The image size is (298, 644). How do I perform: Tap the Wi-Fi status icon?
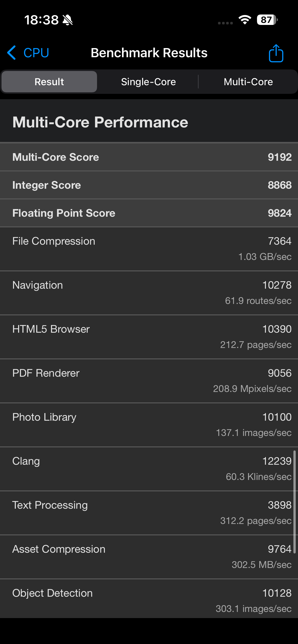pos(245,20)
